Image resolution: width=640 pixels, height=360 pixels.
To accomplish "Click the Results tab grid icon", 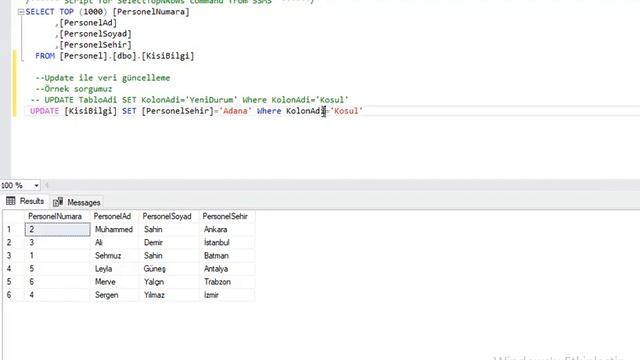I will [11, 201].
